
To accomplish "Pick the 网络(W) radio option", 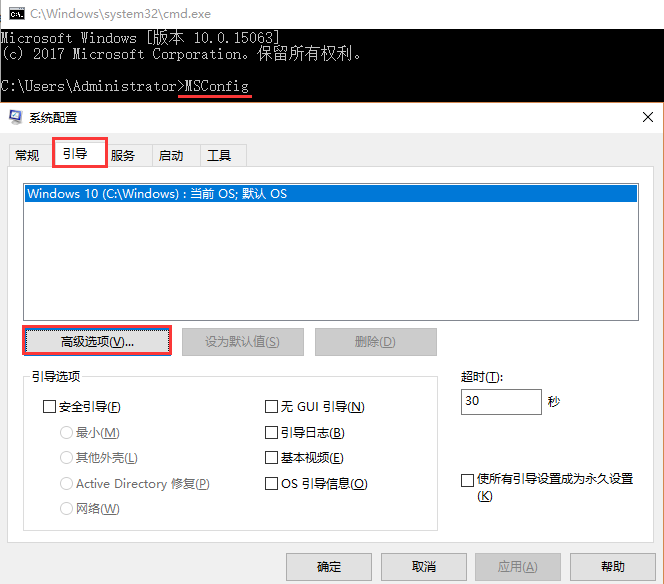I will tap(66, 509).
